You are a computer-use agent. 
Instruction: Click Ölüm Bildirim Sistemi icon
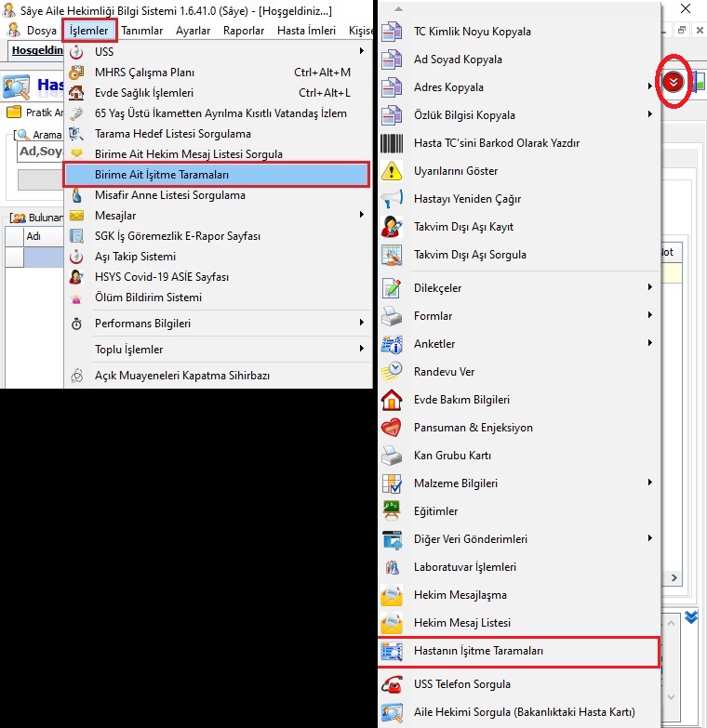pos(76,298)
